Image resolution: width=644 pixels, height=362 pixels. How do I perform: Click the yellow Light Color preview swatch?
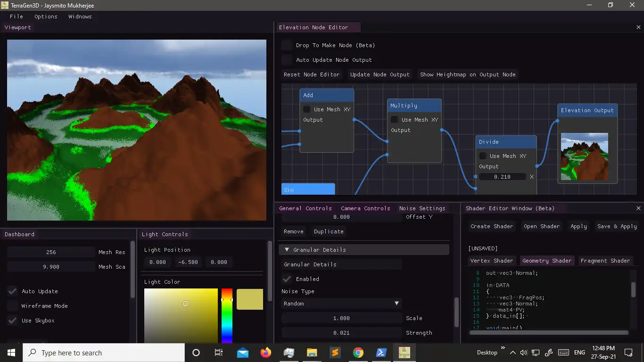[x=249, y=299]
